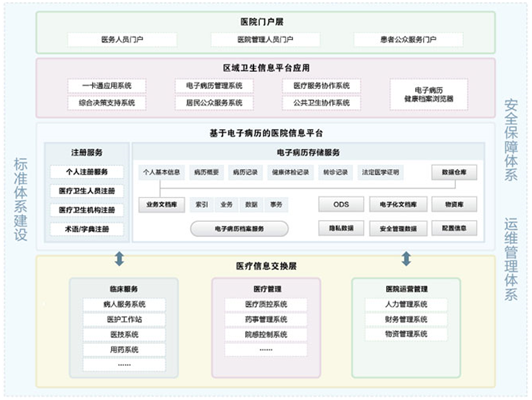Viewport: 532px width, 400px height.
Task: Click the ODS button
Action: (341, 204)
